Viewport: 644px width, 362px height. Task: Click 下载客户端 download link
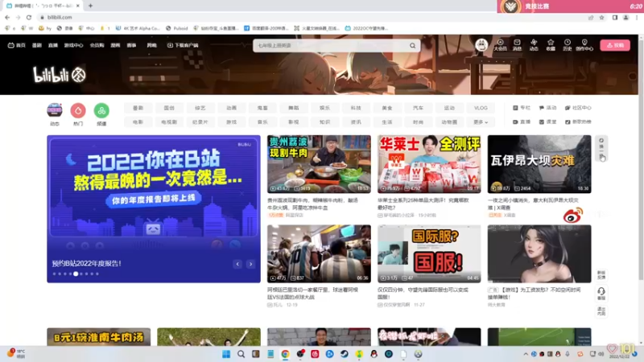[183, 45]
